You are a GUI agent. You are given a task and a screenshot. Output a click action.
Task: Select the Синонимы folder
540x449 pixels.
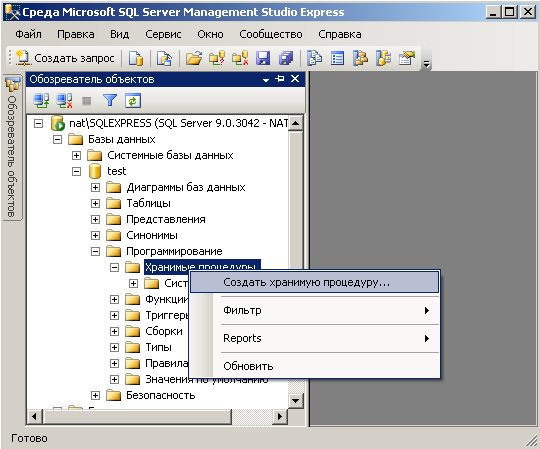tap(152, 235)
